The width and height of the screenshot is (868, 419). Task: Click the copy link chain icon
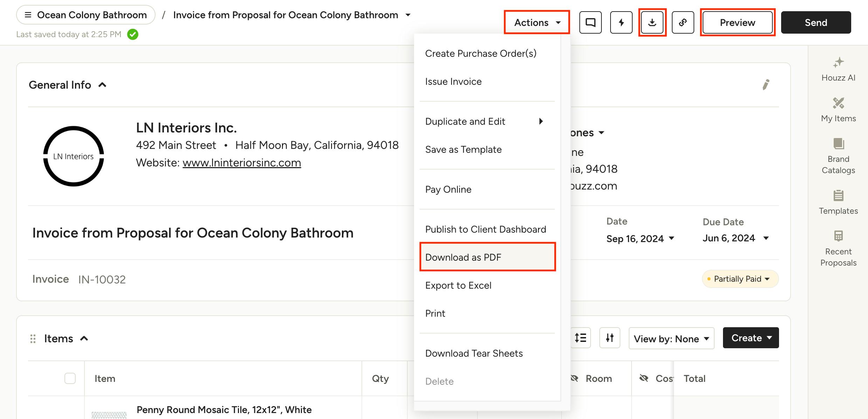click(683, 22)
